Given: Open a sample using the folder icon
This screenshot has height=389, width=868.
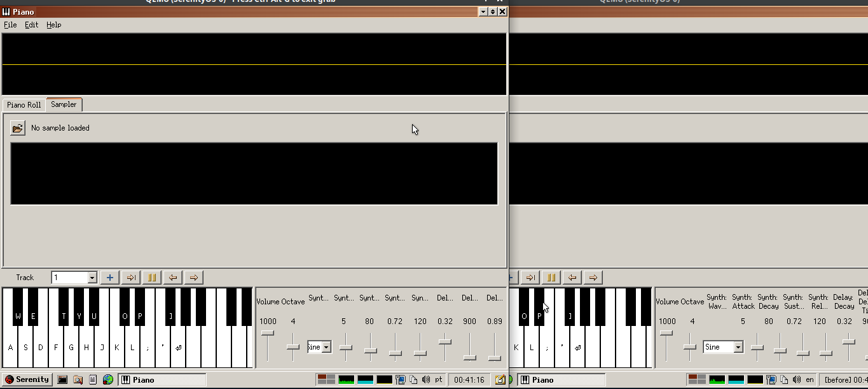Looking at the screenshot, I should (x=17, y=127).
